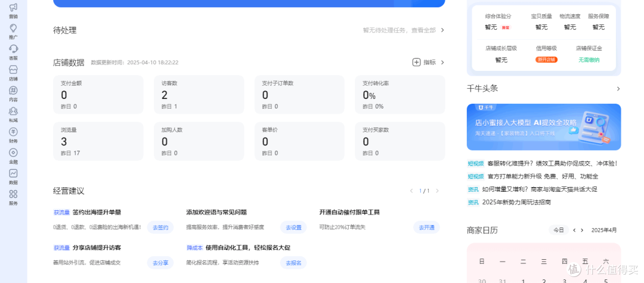
Task: Open the 支付买家数 data card
Action: click(x=400, y=141)
